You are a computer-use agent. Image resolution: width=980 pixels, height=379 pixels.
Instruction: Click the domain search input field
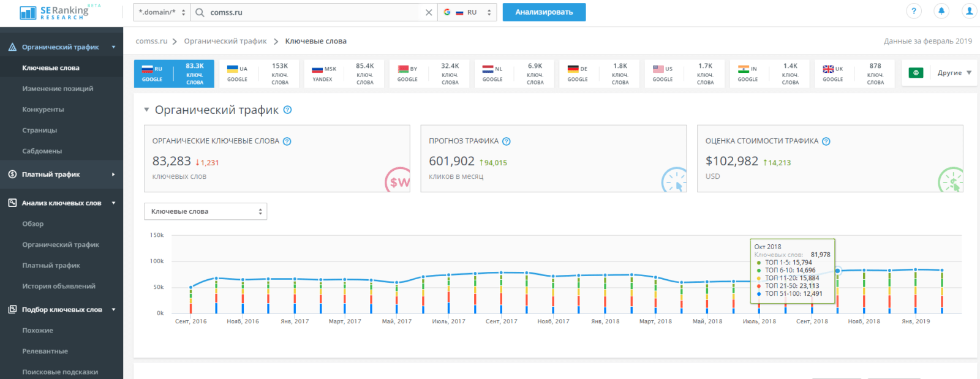314,12
